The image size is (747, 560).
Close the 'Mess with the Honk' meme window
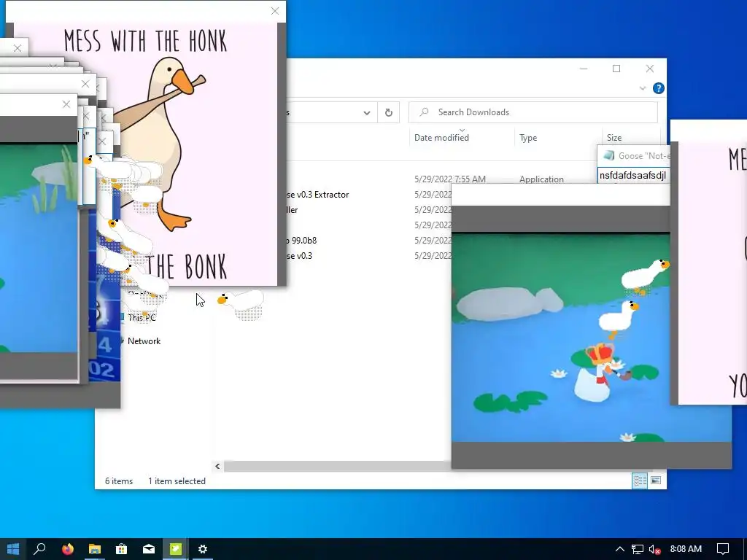[275, 11]
